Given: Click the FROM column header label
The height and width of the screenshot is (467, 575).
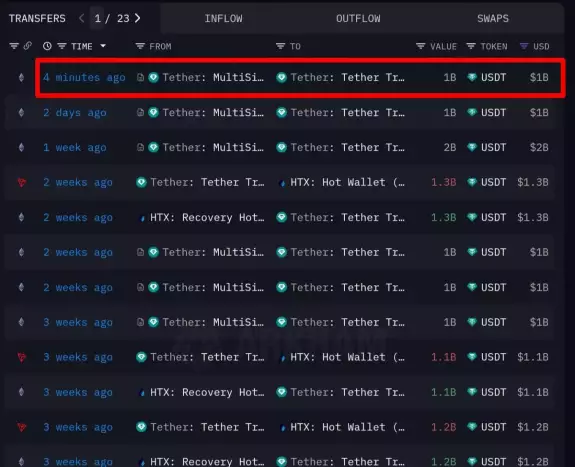Looking at the screenshot, I should pyautogui.click(x=160, y=47).
